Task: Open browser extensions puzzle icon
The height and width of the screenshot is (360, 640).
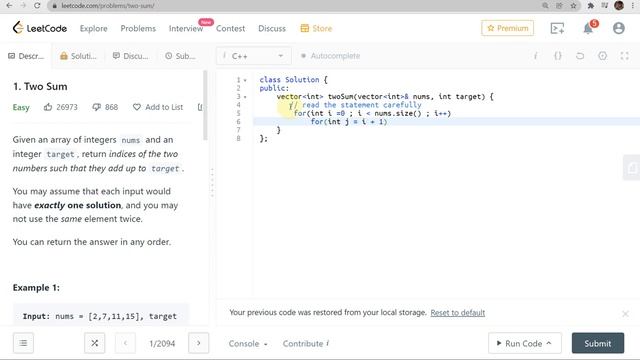Action: pos(591,6)
